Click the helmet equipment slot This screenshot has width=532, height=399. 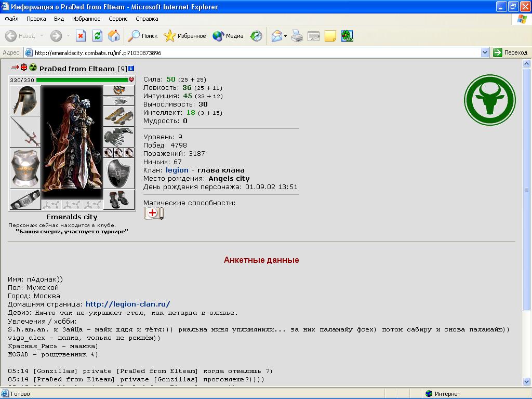click(25, 100)
